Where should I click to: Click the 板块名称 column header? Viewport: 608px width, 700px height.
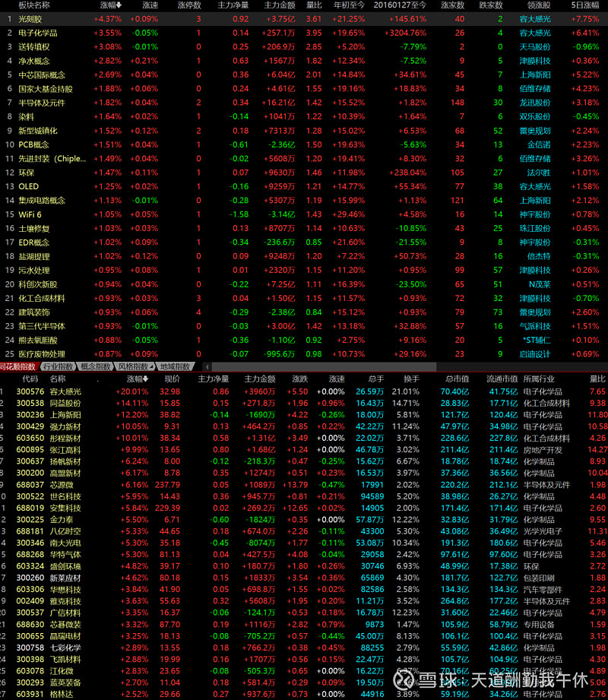tap(34, 5)
